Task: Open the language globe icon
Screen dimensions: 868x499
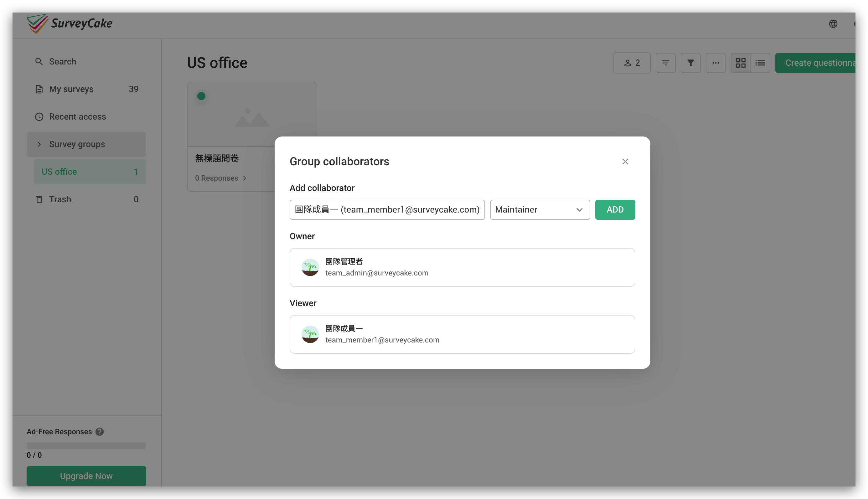Action: 833,24
